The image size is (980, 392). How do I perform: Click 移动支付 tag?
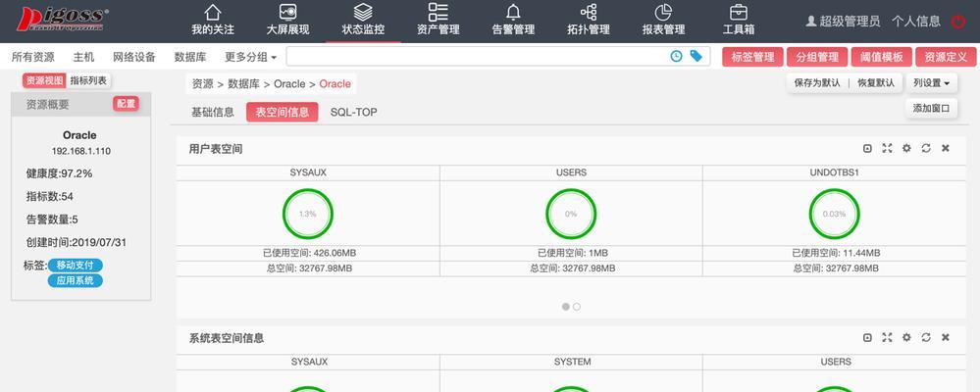tap(75, 266)
